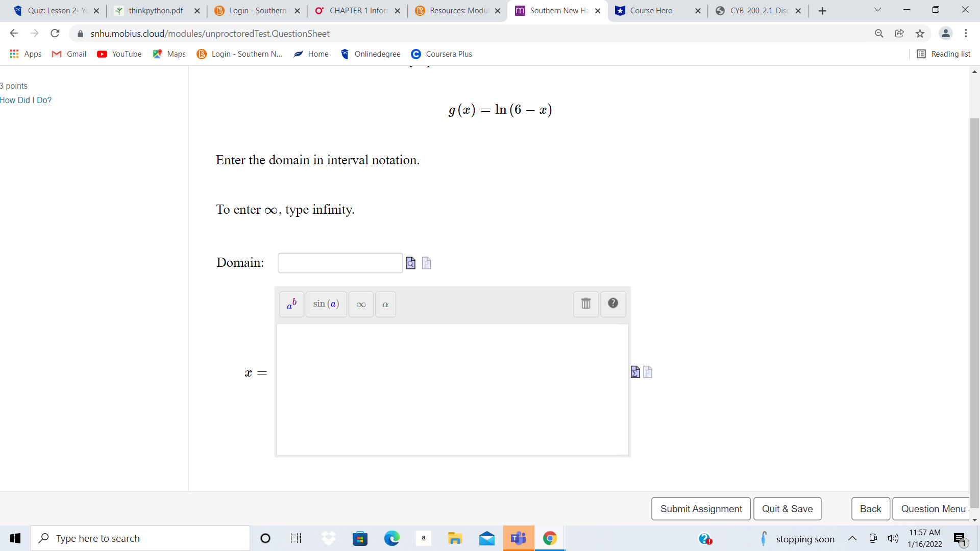Open the Chrome tab search chevron
Screen dimensions: 980x551
click(877, 10)
